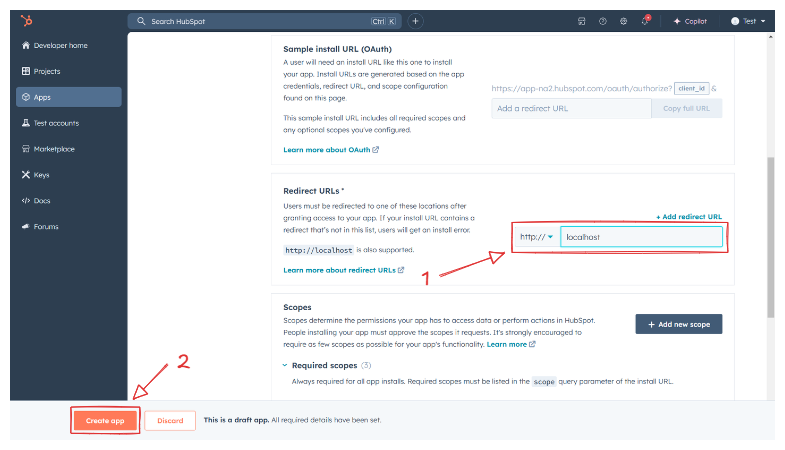This screenshot has height=450, width=785.
Task: Open the Scopes Learn more link
Action: pos(511,344)
